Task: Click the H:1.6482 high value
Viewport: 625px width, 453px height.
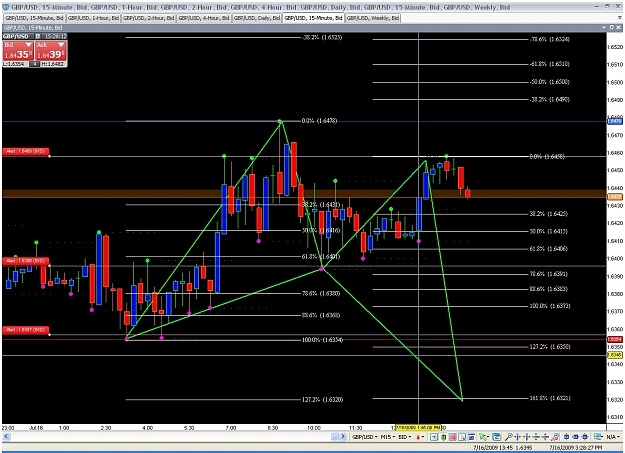Action: (53, 64)
